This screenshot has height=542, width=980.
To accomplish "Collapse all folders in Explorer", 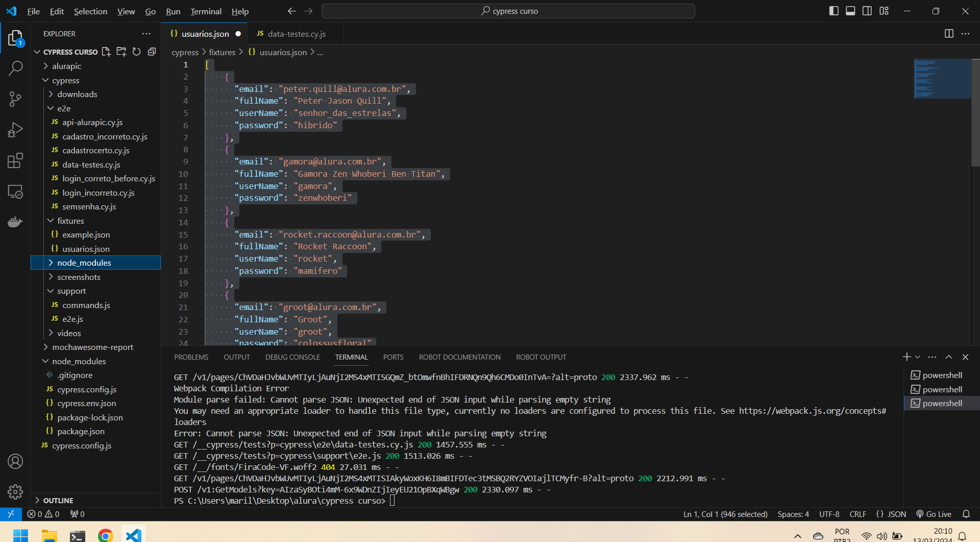I will [152, 52].
